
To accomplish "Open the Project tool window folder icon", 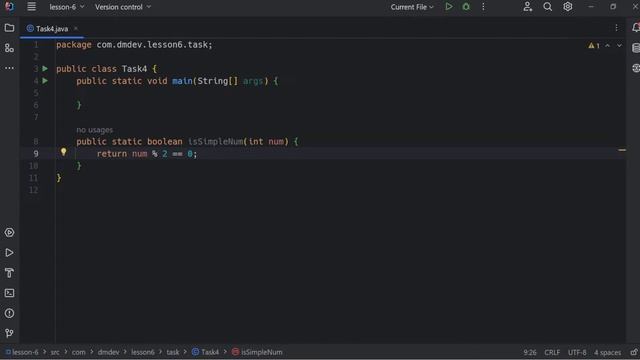I will point(9,28).
